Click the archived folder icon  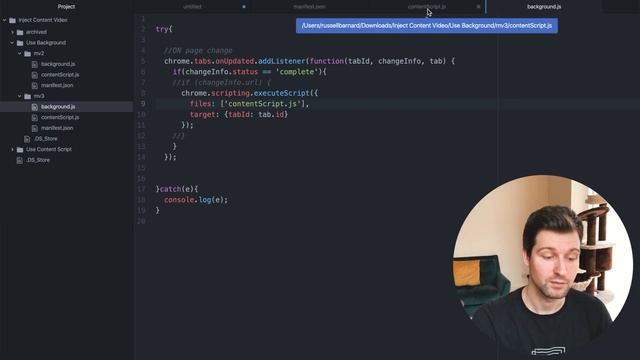pos(20,32)
